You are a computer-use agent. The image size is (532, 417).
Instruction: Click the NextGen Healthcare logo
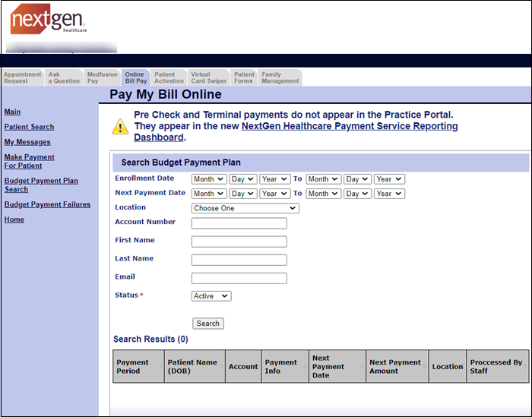click(48, 19)
